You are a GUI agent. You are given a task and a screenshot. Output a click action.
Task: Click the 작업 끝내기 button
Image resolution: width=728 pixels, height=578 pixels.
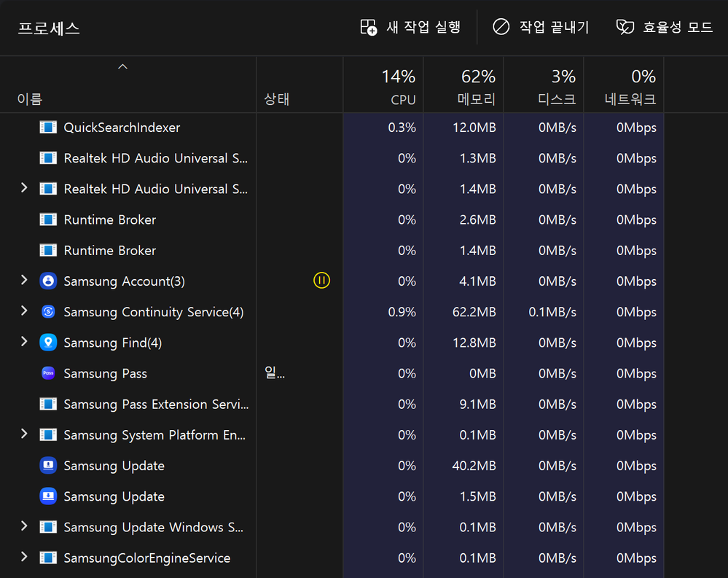click(x=541, y=27)
